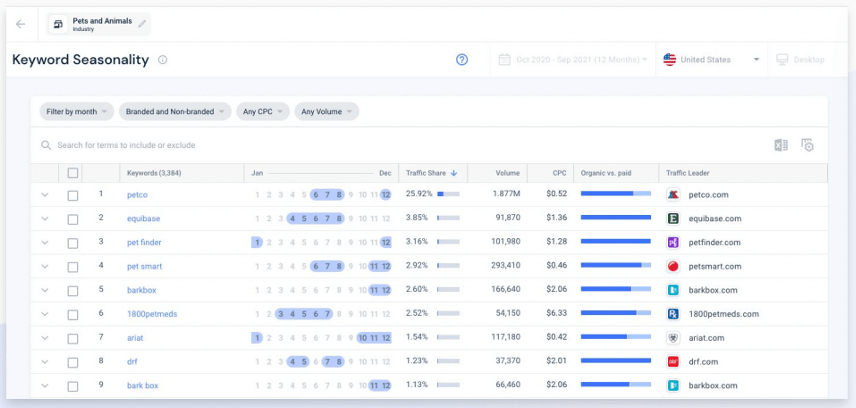Click the barkbox.com traffic leader icon
The height and width of the screenshot is (408, 856).
pos(674,290)
